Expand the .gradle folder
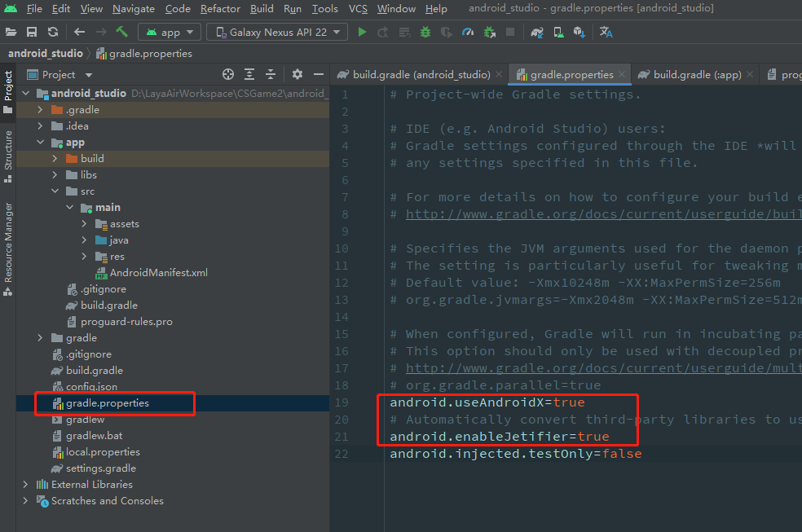The width and height of the screenshot is (802, 532). 41,110
